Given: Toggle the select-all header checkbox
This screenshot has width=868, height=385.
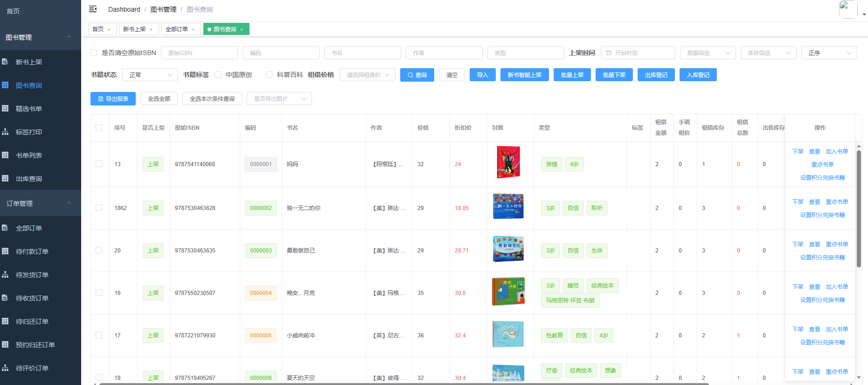Looking at the screenshot, I should tap(99, 127).
